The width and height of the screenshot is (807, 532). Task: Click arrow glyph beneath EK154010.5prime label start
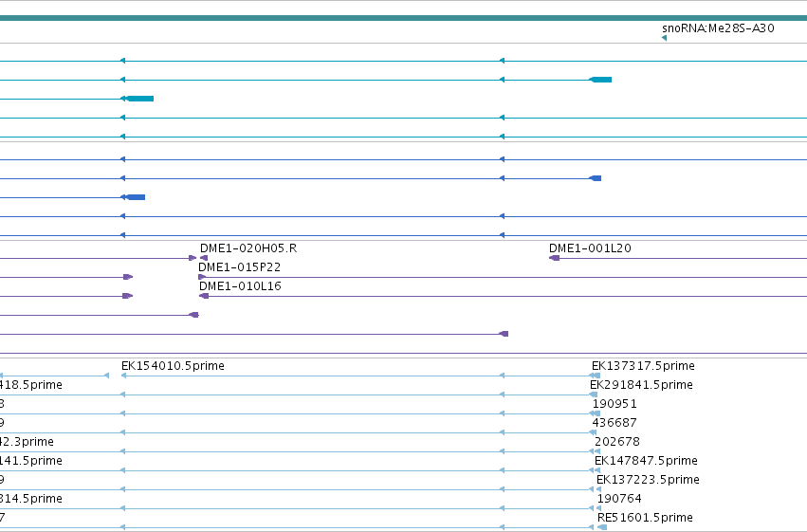(123, 376)
